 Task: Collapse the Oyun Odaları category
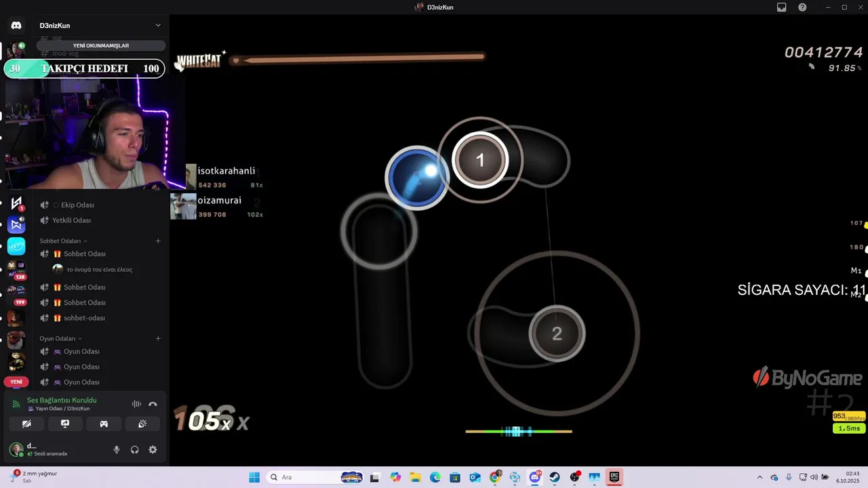[60, 338]
